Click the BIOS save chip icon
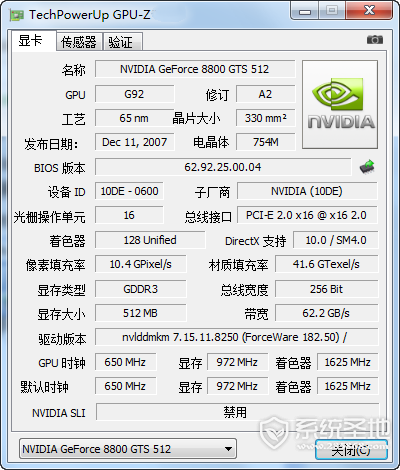This screenshot has width=400, height=470. [x=367, y=167]
